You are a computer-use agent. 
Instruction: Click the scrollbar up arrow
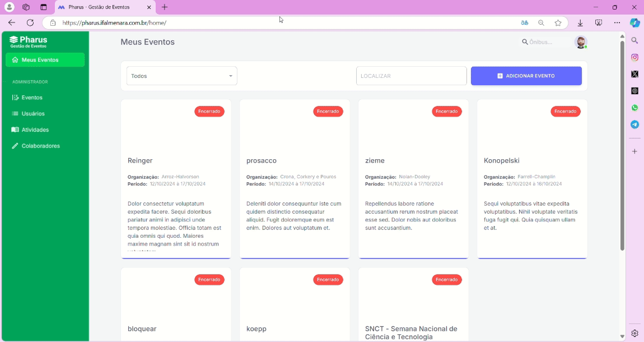622,36
